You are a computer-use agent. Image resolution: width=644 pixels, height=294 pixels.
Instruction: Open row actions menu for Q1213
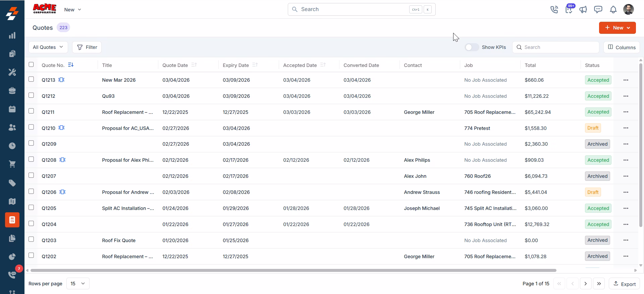626,80
